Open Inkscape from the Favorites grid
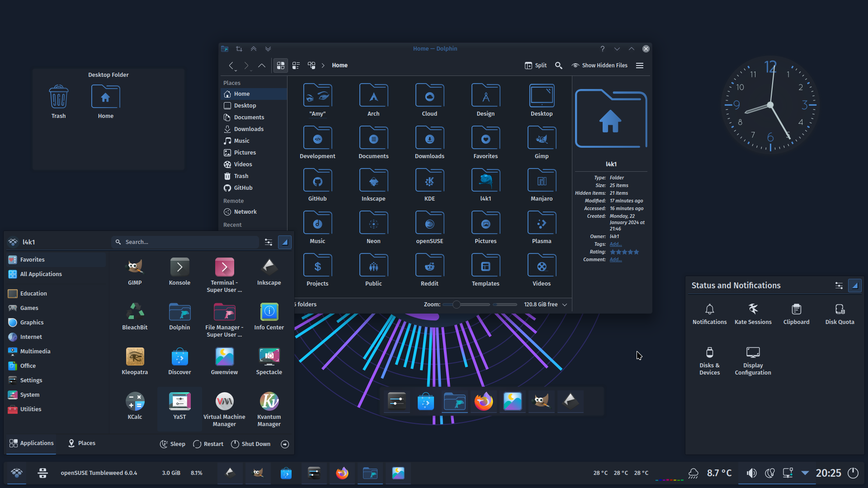868x488 pixels. pos(269,272)
